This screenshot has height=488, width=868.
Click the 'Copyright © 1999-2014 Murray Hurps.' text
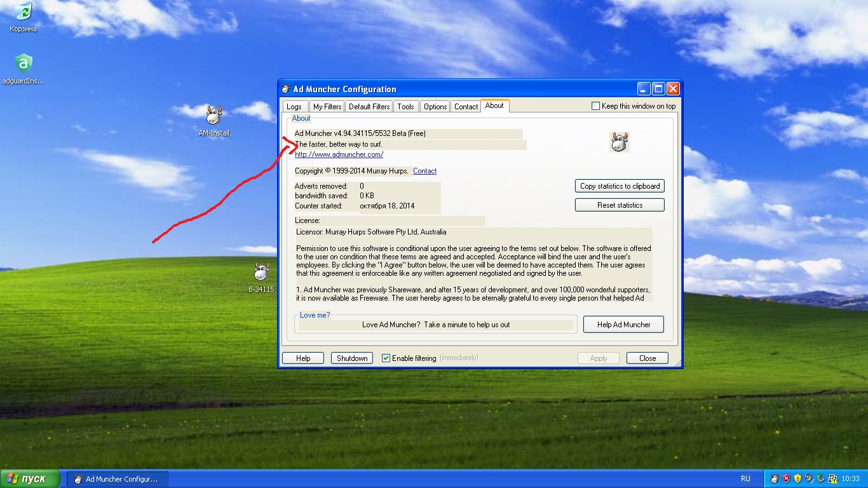tap(352, 171)
